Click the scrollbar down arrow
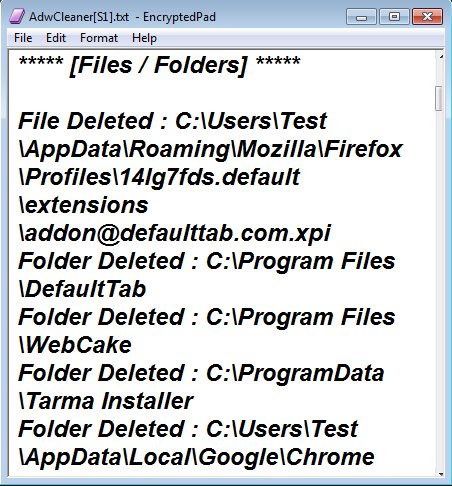The height and width of the screenshot is (486, 452). click(440, 473)
